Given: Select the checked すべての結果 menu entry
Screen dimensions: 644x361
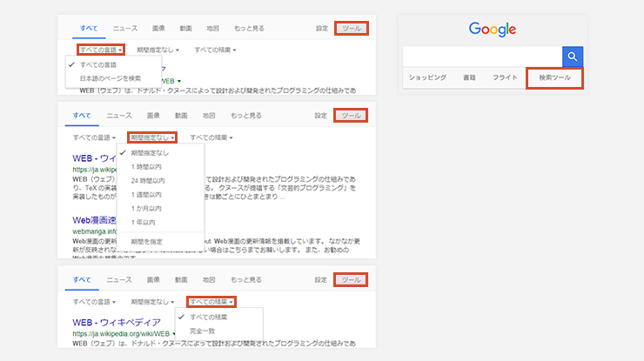Looking at the screenshot, I should point(208,317).
